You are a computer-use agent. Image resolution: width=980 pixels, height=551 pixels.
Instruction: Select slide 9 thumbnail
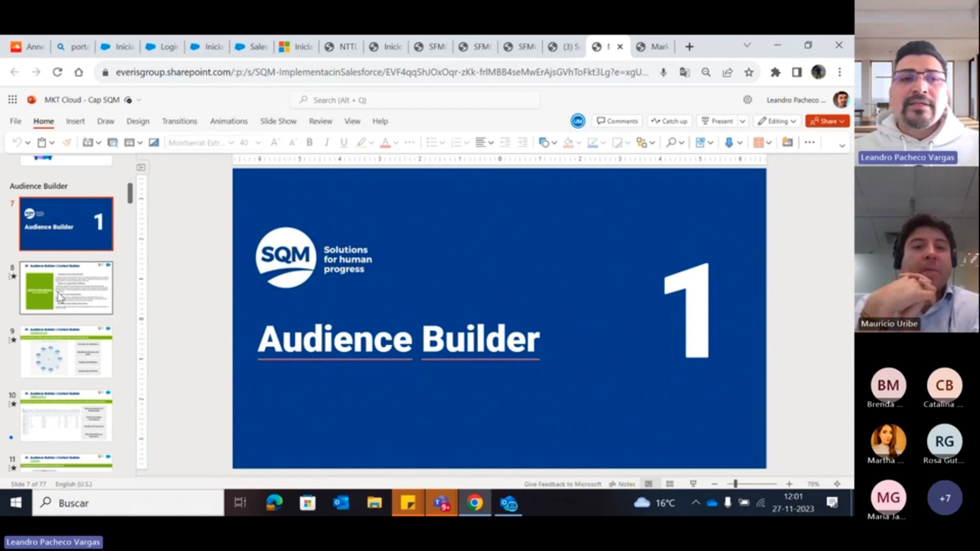pyautogui.click(x=66, y=352)
